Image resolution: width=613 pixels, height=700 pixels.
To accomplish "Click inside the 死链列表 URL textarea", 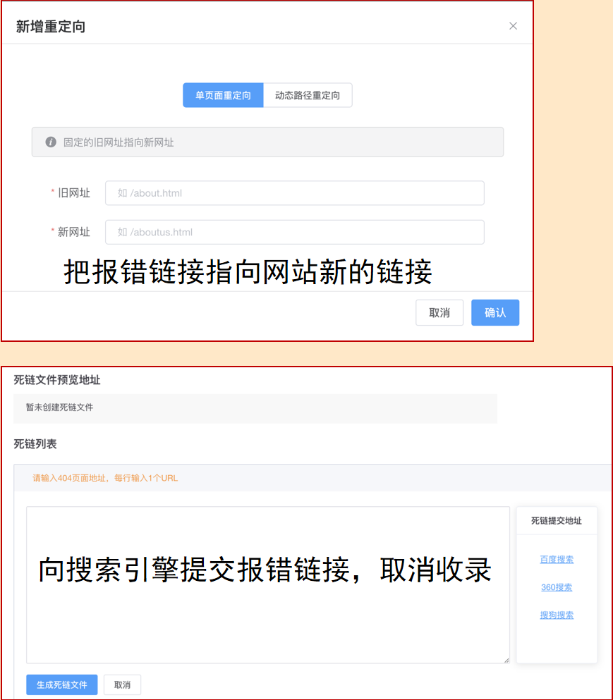I will [x=267, y=585].
